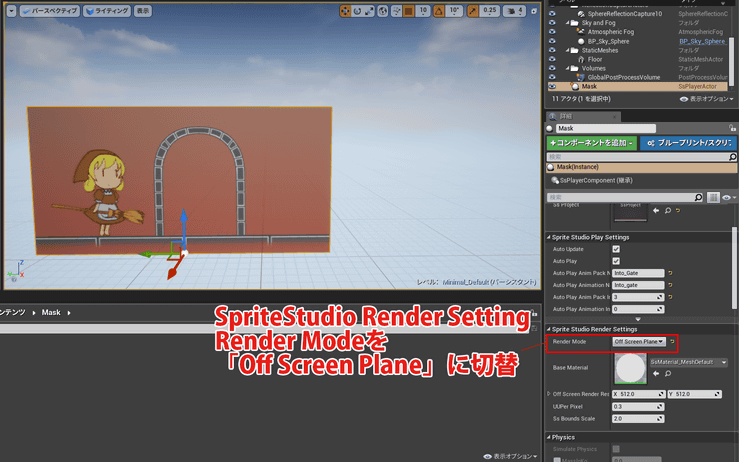Image resolution: width=739 pixels, height=462 pixels.
Task: Click the Base Material thumbnail
Action: pyautogui.click(x=631, y=368)
